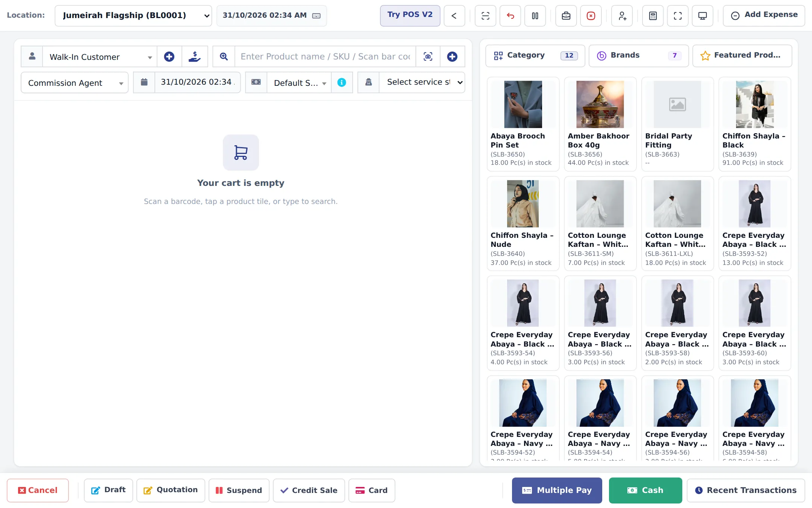Image resolution: width=812 pixels, height=508 pixels.
Task: Click the Multiple Pay button
Action: click(x=557, y=490)
